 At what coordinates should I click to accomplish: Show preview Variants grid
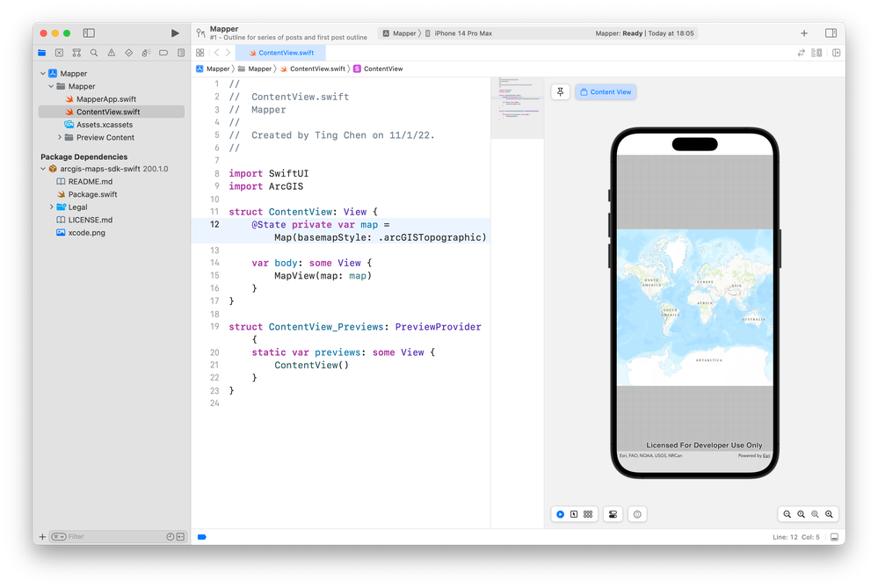tap(588, 514)
